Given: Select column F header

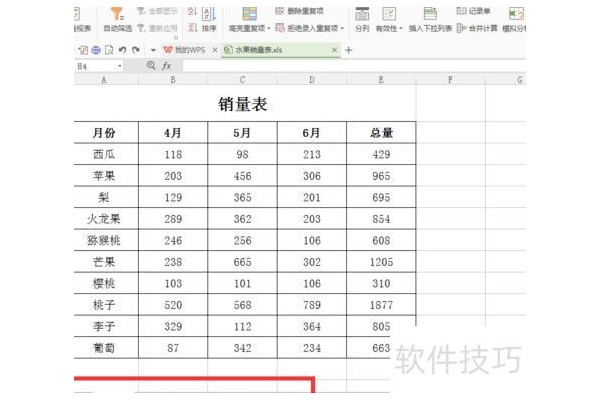Looking at the screenshot, I should [x=450, y=80].
